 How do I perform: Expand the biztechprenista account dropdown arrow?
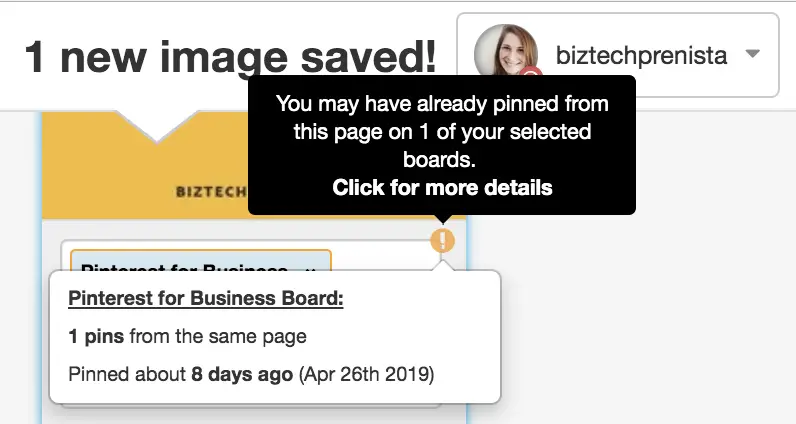click(752, 53)
